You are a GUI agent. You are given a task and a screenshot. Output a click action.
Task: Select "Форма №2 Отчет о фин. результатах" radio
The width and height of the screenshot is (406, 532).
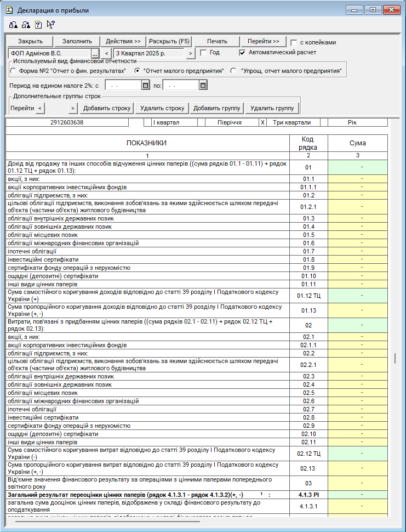[x=13, y=71]
